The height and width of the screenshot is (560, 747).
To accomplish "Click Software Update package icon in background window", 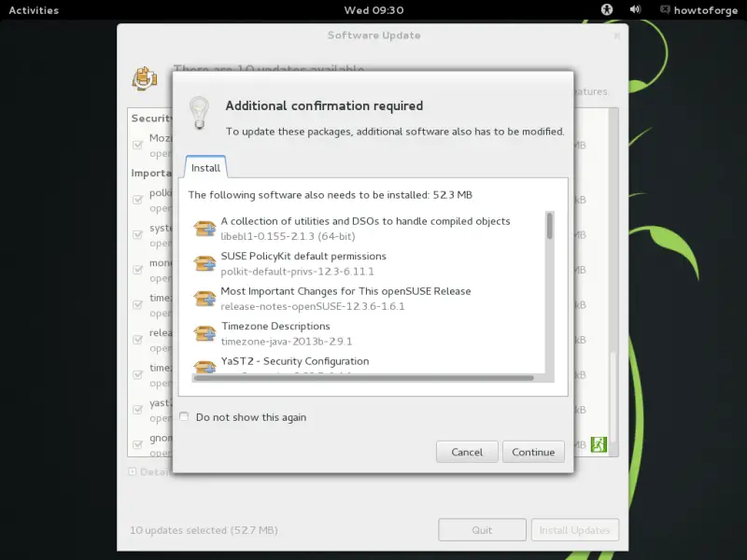I will (145, 78).
